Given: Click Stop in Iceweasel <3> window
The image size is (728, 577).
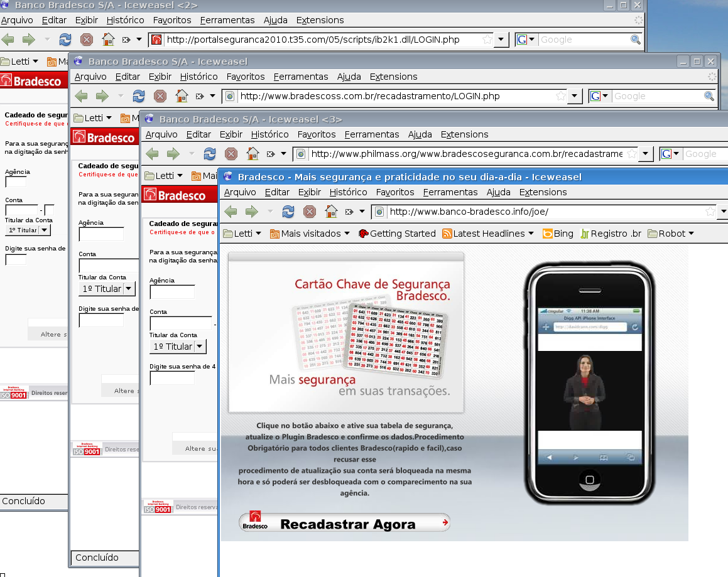Looking at the screenshot, I should (x=231, y=154).
